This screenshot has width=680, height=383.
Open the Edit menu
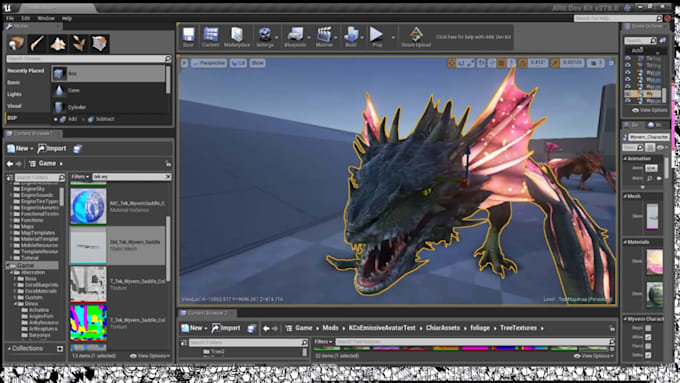tap(26, 18)
